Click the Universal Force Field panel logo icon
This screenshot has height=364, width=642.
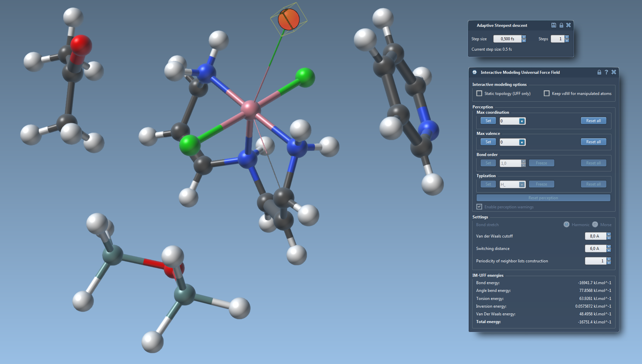coord(475,72)
